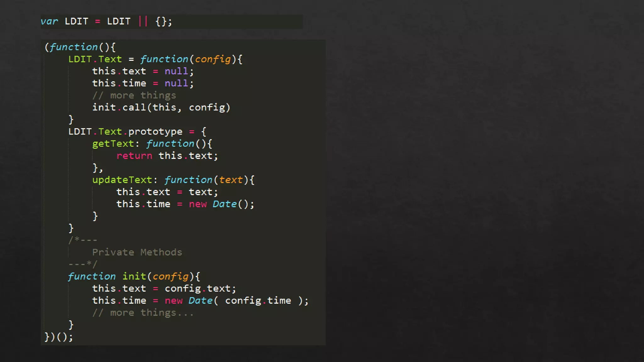This screenshot has height=362, width=644.
Task: Click the pink 'return' keyword
Action: click(134, 156)
